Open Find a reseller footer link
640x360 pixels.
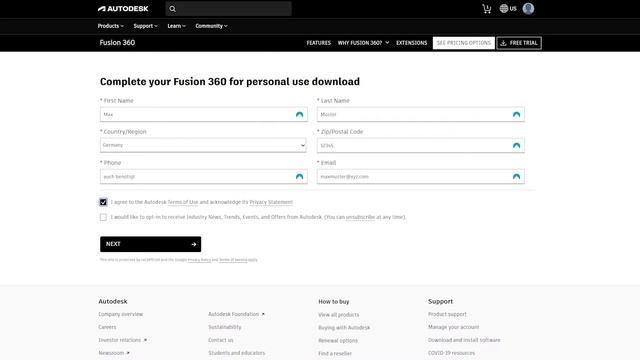tap(335, 353)
